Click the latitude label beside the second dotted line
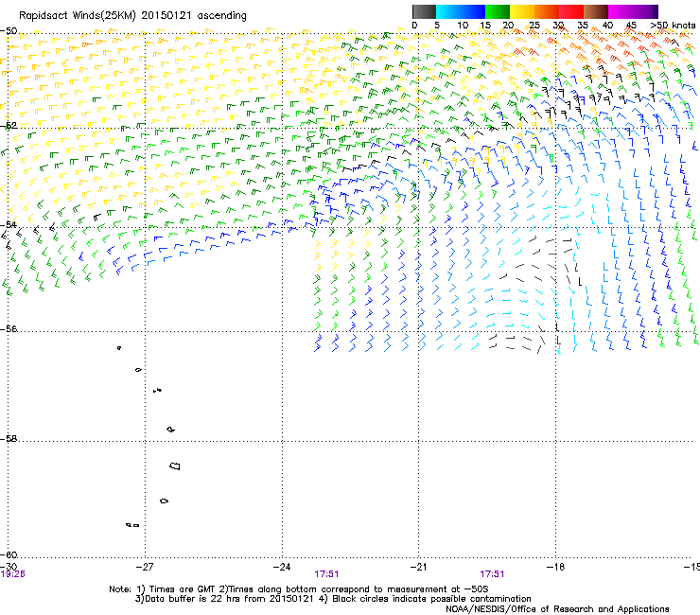 click(x=9, y=126)
